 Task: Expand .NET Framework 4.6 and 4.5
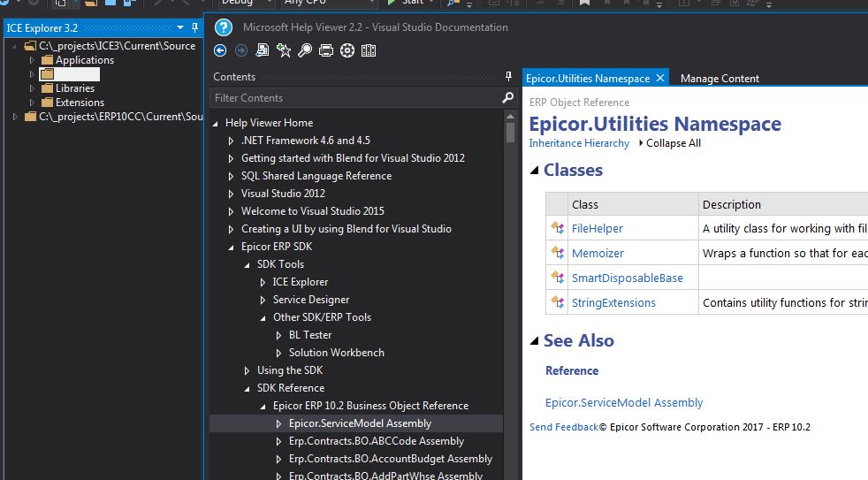pyautogui.click(x=231, y=141)
